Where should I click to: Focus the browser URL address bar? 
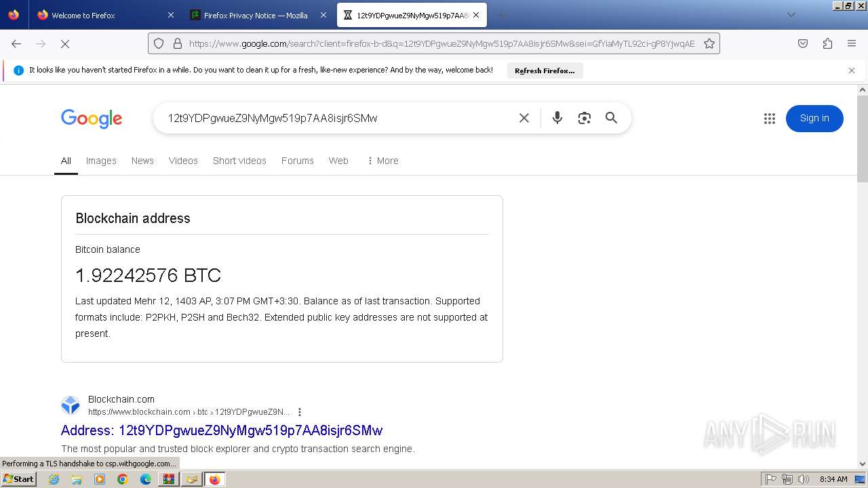pos(441,43)
